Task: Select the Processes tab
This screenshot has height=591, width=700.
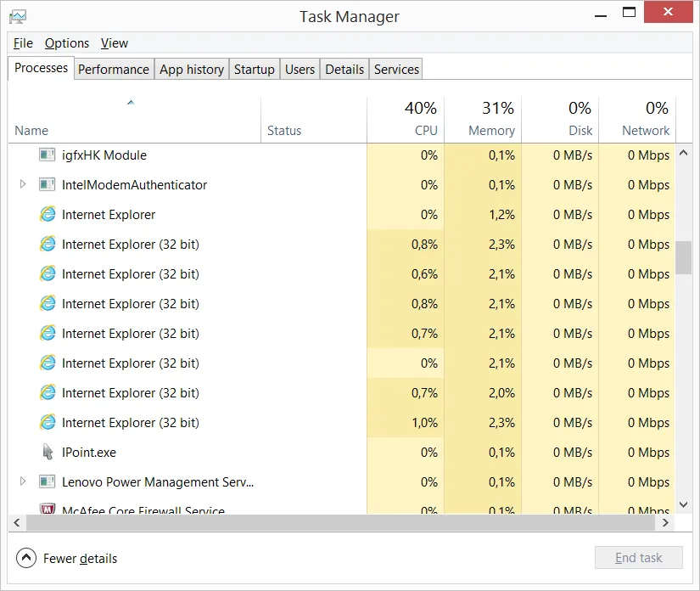Action: click(x=41, y=68)
